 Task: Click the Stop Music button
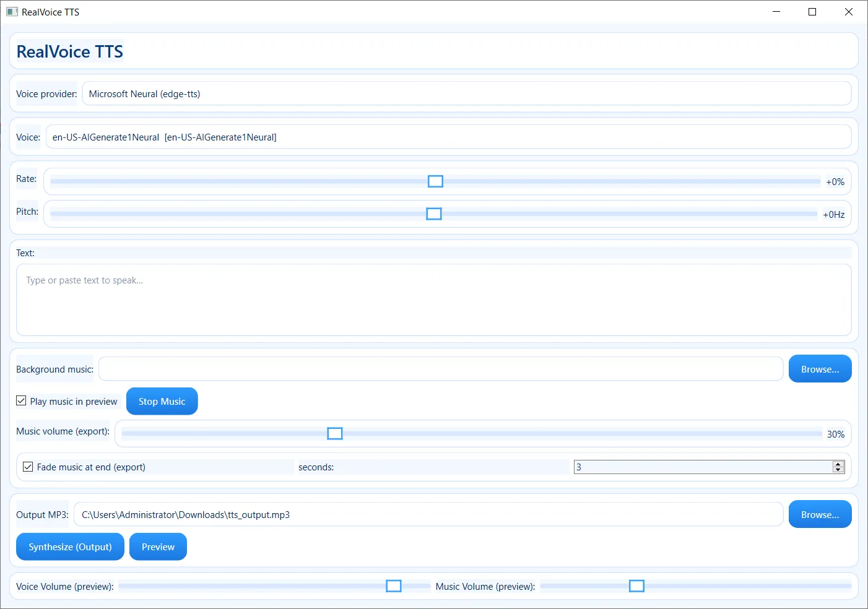pos(162,401)
